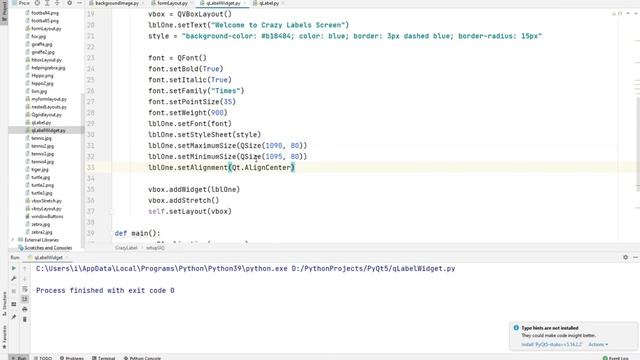Open the Event Log
This screenshot has width=640, height=360.
coord(616,358)
